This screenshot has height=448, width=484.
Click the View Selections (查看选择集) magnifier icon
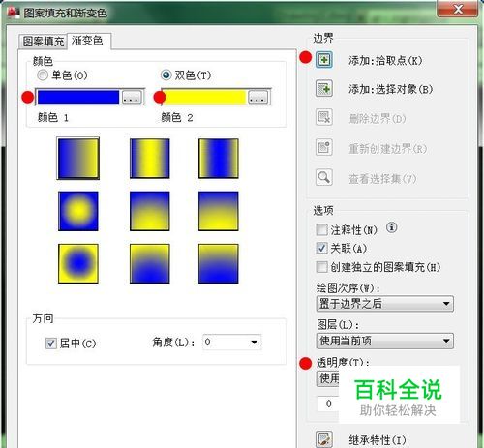[324, 177]
